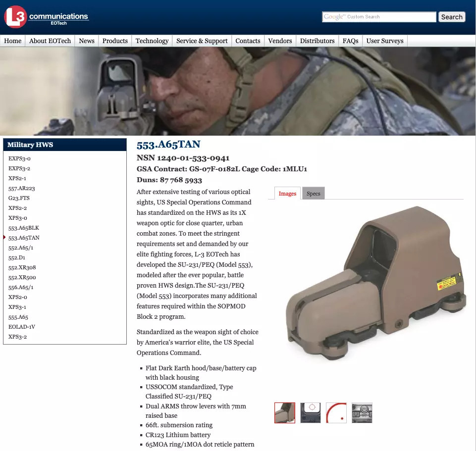Select EXPS3-0 in the Military HWS list
The image size is (476, 451).
19,158
